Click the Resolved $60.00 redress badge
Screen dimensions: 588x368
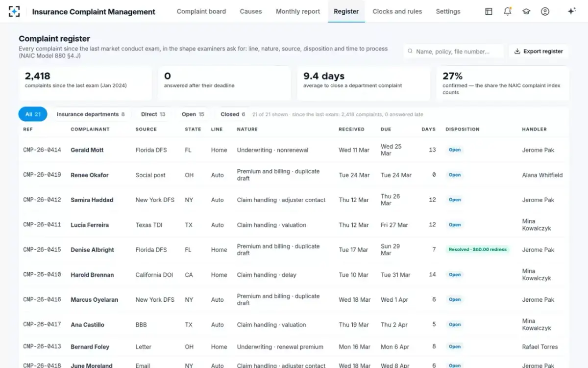(477, 250)
